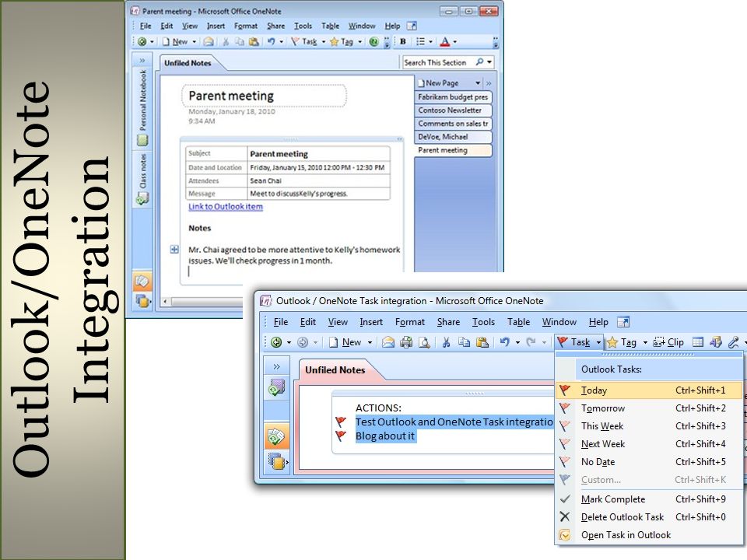Expand the notebook navigation bar in the Parent meeting window
Viewport: 747px width, 560px height.
coord(142,61)
